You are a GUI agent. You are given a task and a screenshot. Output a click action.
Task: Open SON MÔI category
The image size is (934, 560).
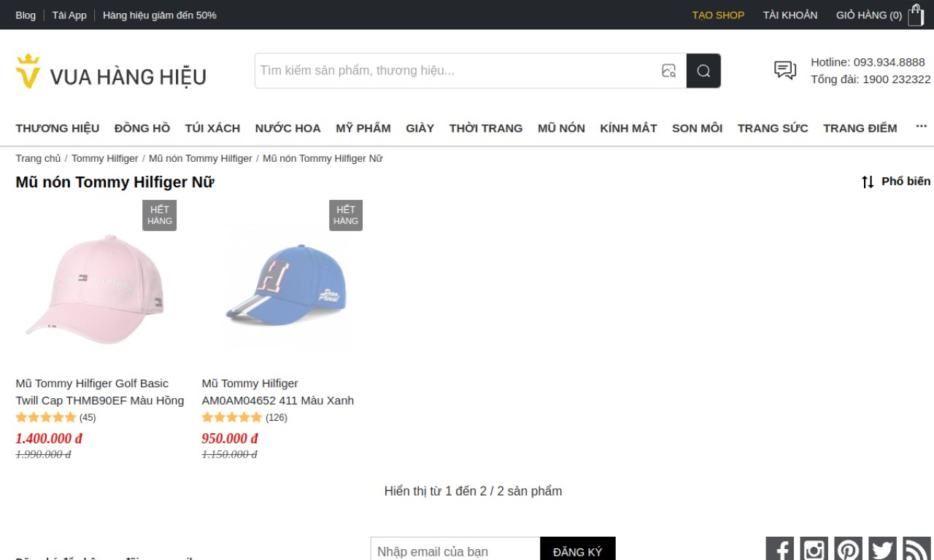click(x=697, y=128)
